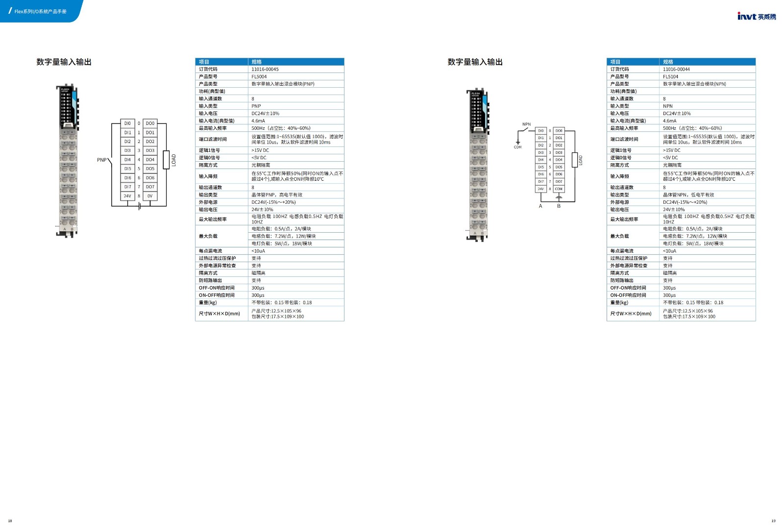Click the INVT logo in the top-right corner
784x532 pixels.
[x=756, y=16]
